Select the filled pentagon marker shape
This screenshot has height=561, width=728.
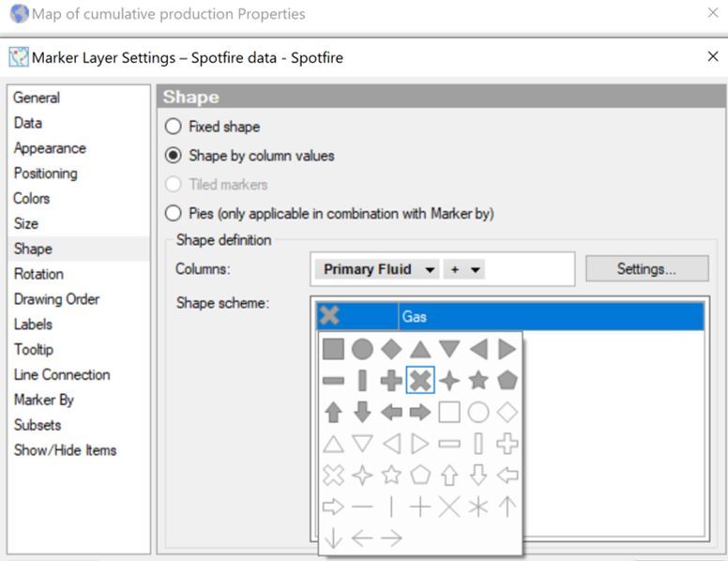tap(508, 381)
